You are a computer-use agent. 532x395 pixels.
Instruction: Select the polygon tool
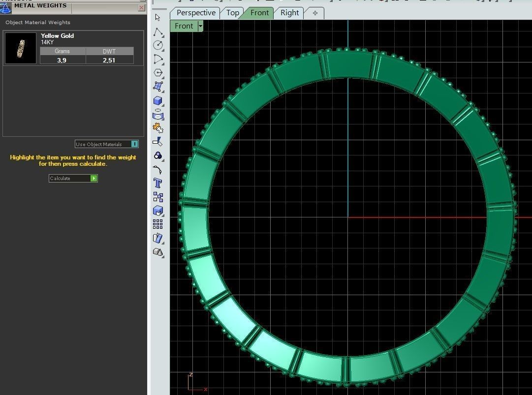(x=158, y=73)
